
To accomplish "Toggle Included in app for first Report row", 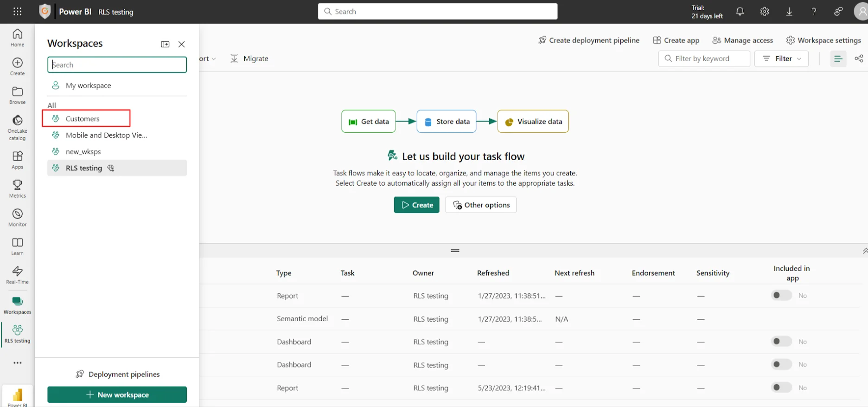I will pos(781,295).
